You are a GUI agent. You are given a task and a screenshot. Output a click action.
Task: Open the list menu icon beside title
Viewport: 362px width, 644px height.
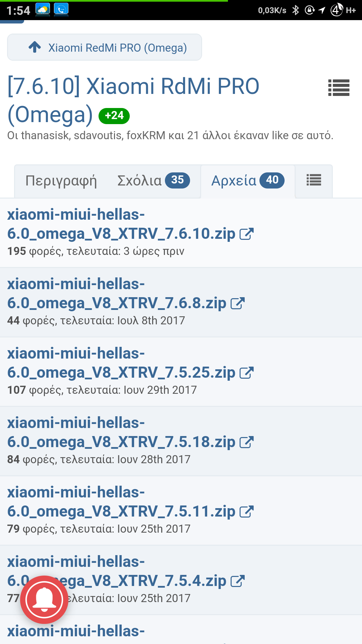click(x=339, y=88)
